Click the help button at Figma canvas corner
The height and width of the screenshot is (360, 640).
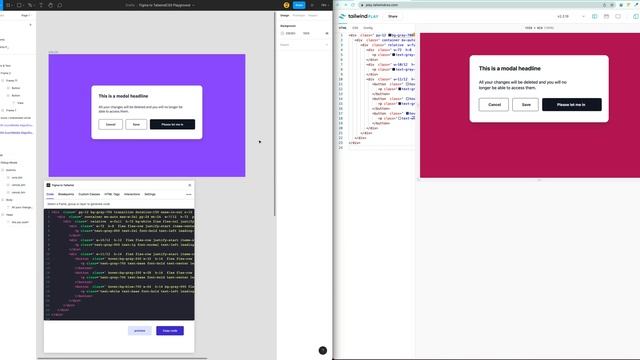tap(322, 350)
